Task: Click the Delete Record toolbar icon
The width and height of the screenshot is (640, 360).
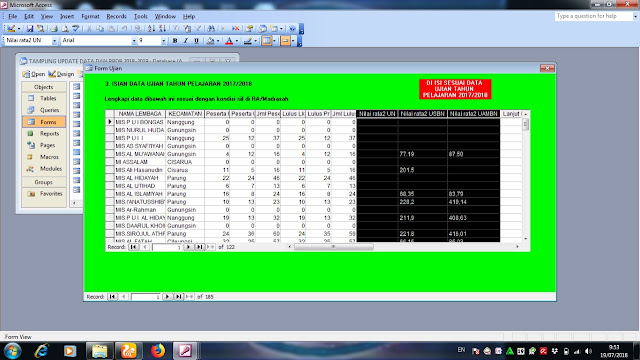Action: coord(236,29)
